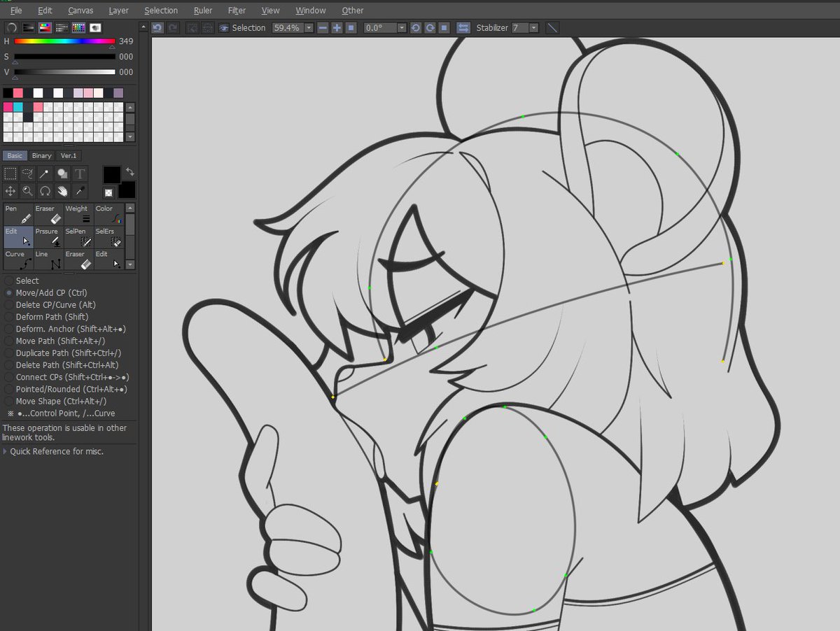The height and width of the screenshot is (631, 840).
Task: Click the transparent color toggle icon
Action: coord(108,192)
